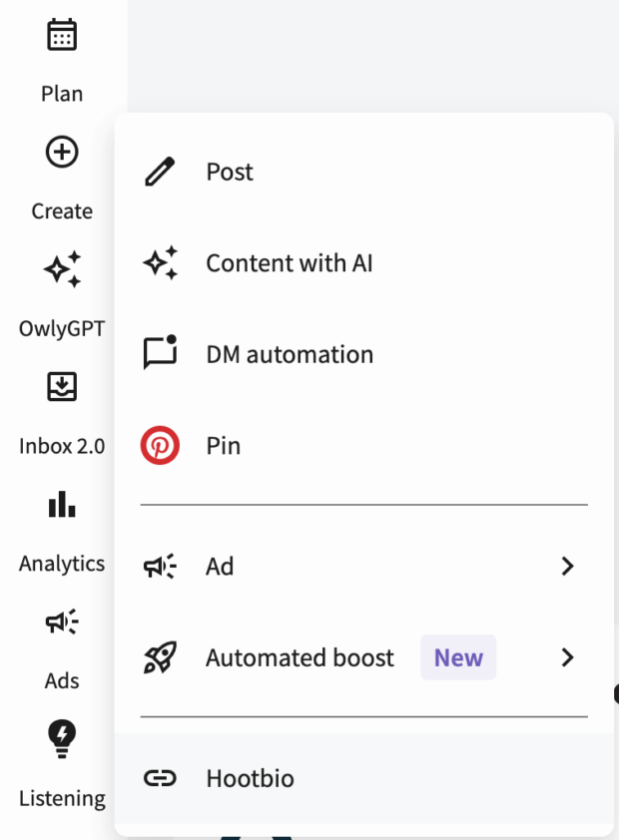Choose Pin from the Create menu
This screenshot has height=840, width=619.
[x=363, y=445]
